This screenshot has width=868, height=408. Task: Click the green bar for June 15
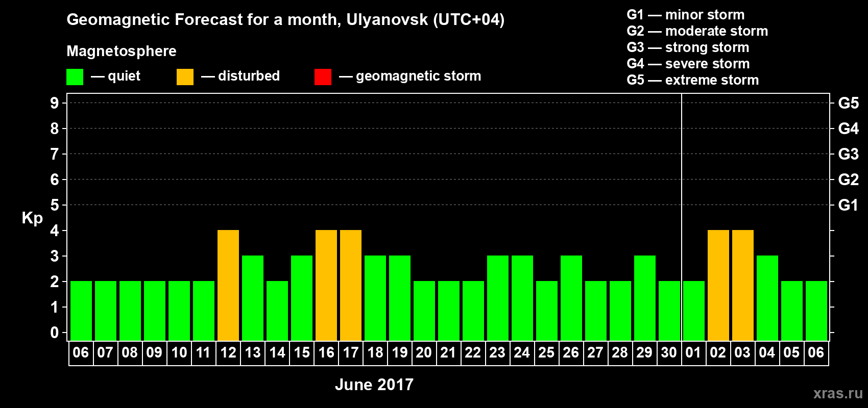302,298
